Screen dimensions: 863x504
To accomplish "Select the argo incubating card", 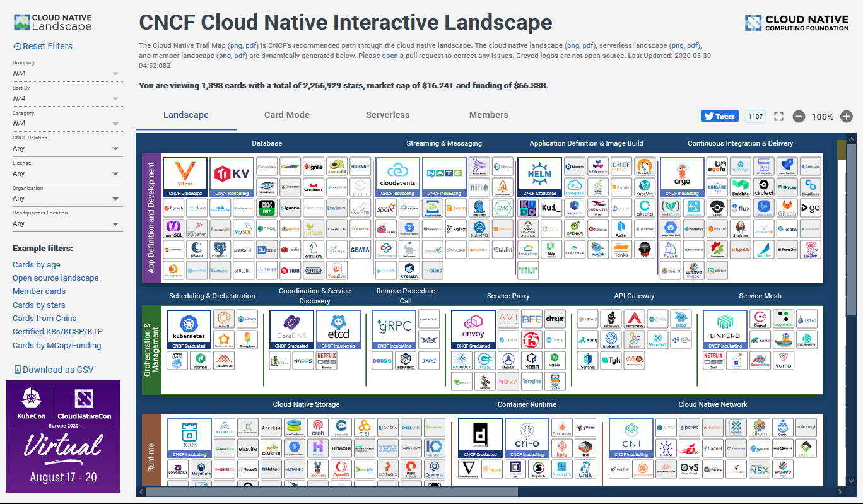I will (x=682, y=177).
